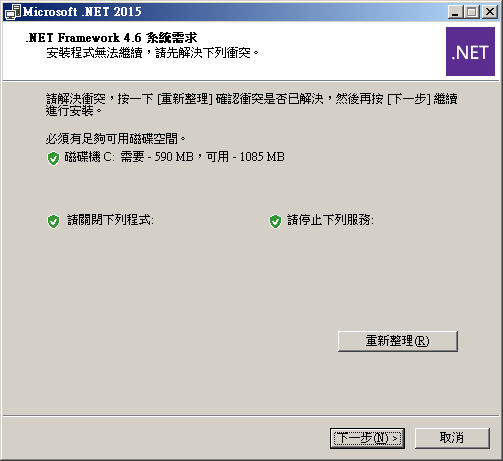This screenshot has height=461, width=503.
Task: Click green shield next to 請停止下列服務
Action: (275, 222)
